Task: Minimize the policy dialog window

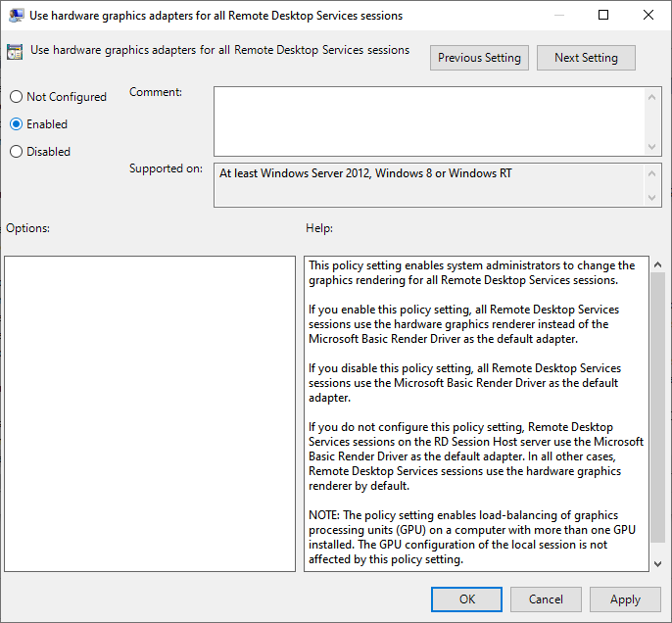Action: (x=558, y=15)
